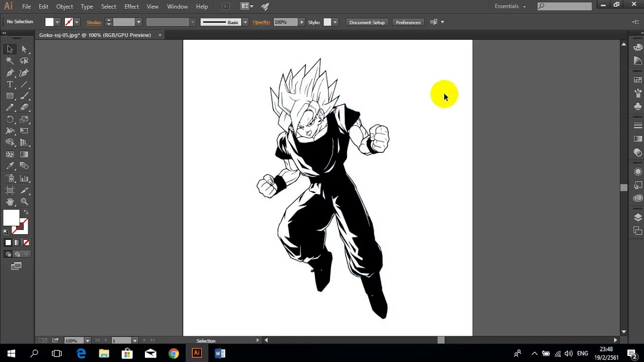The height and width of the screenshot is (362, 644).
Task: Select the Direct Selection tool
Action: point(24,49)
